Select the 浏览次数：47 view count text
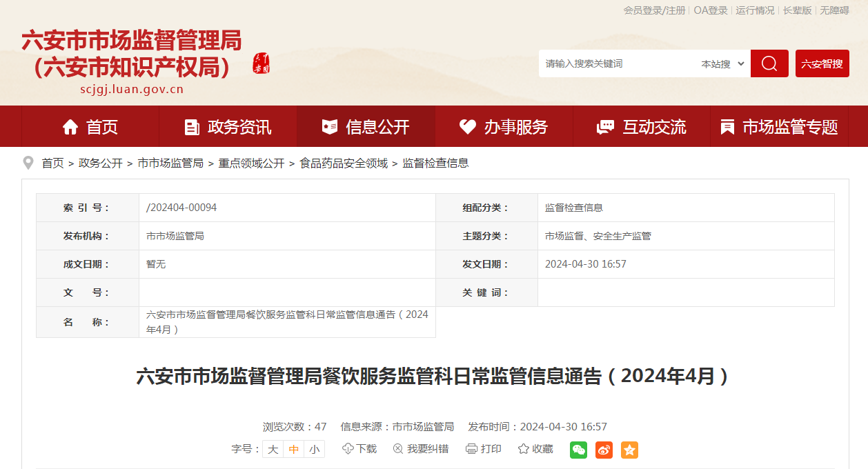This screenshot has width=868, height=469. point(295,427)
